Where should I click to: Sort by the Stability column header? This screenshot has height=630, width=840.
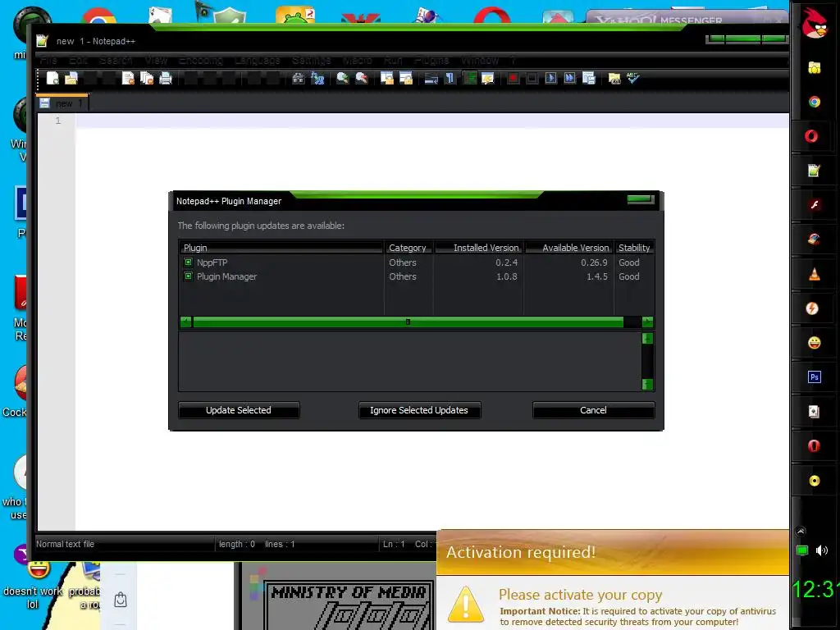(x=634, y=248)
